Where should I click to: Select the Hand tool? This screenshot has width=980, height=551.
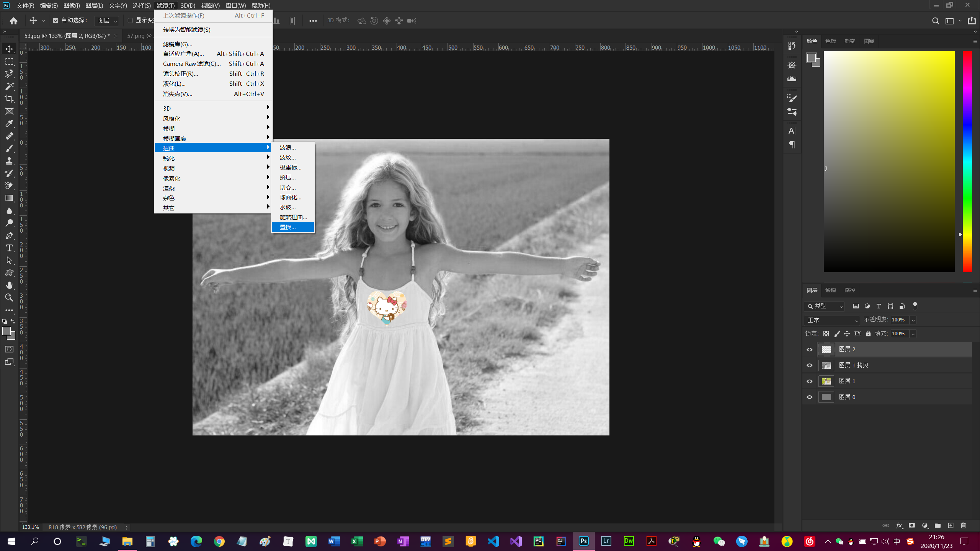tap(9, 285)
